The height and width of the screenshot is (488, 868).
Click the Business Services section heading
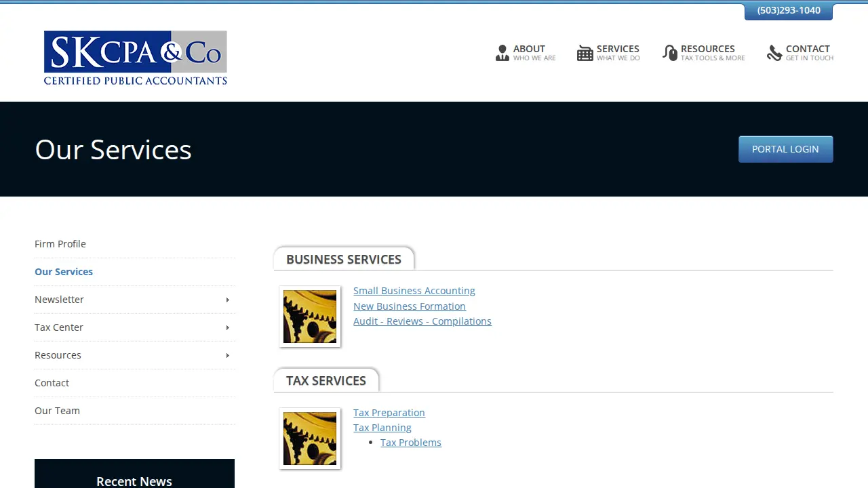344,260
